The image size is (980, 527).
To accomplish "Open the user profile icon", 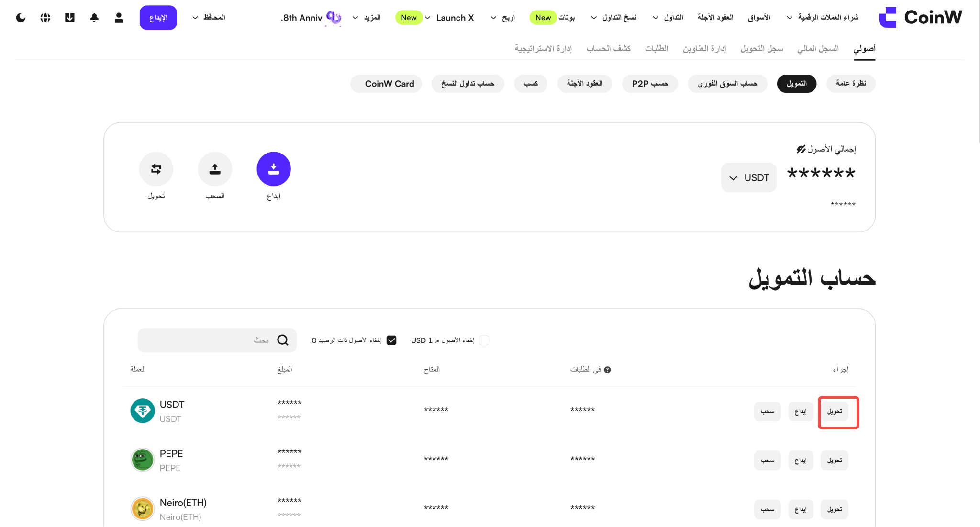I will (119, 18).
